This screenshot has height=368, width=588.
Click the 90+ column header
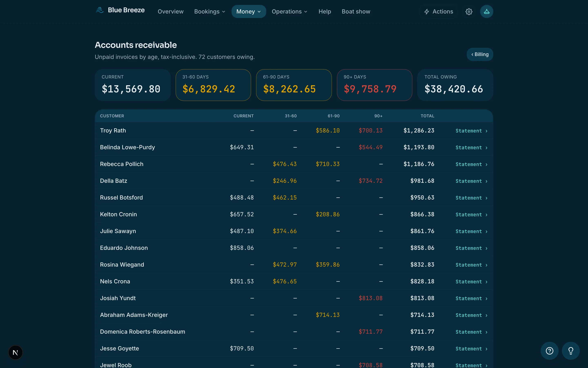(378, 116)
